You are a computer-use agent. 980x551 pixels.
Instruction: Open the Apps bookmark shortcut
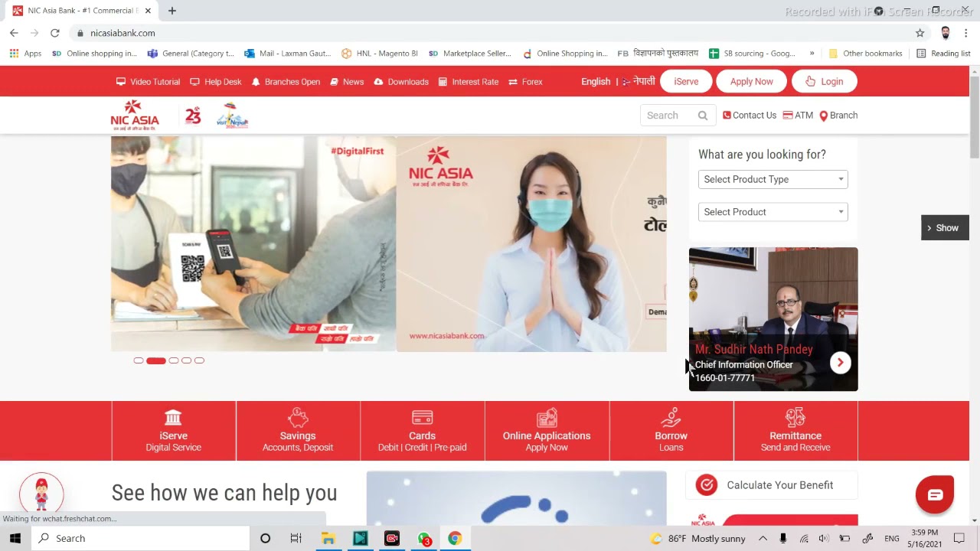pyautogui.click(x=25, y=54)
